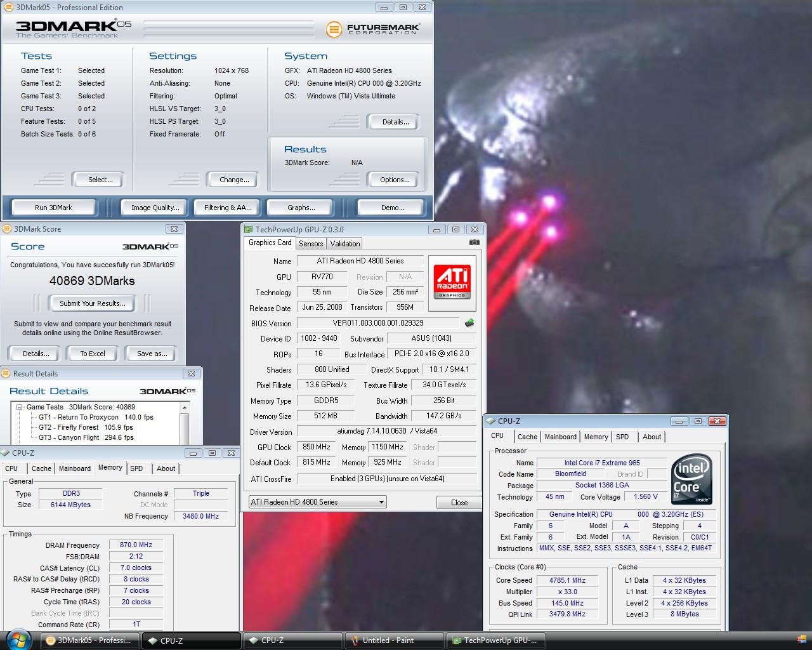Open the SPD tab in CPU-Z processor window
Viewport: 812px width, 650px height.
622,437
